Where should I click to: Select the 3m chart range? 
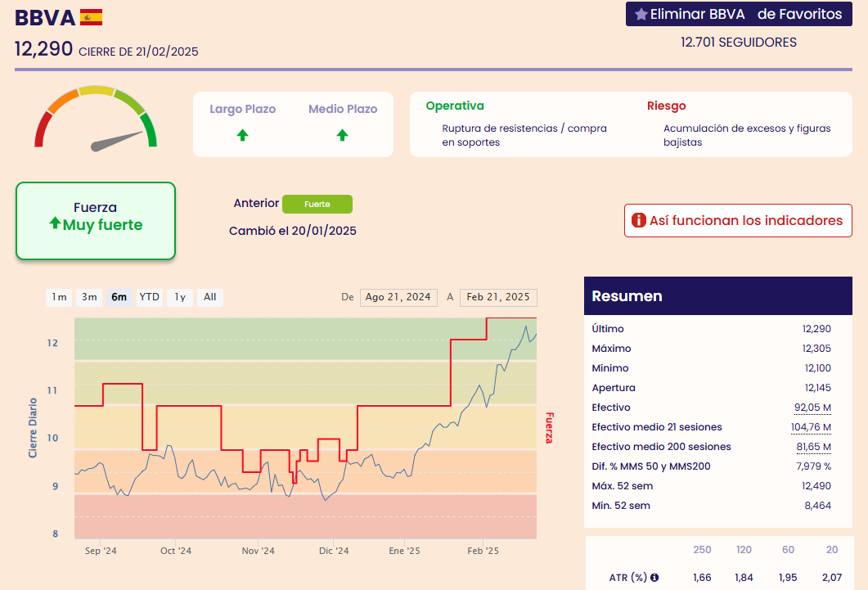tap(89, 297)
